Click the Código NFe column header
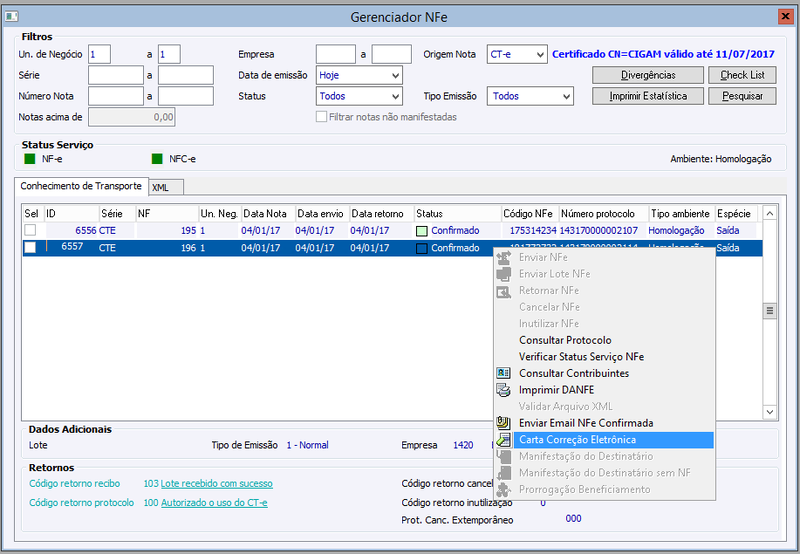The width and height of the screenshot is (800, 554). pyautogui.click(x=530, y=214)
